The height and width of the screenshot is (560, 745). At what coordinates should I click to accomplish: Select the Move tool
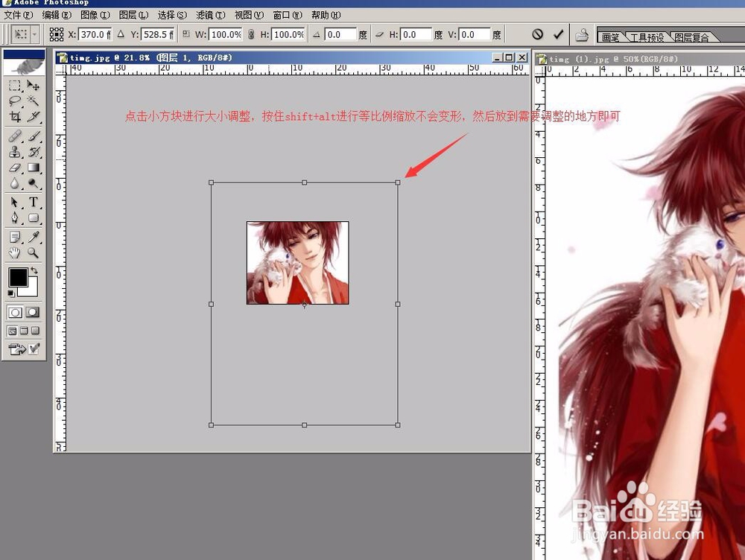(x=33, y=86)
